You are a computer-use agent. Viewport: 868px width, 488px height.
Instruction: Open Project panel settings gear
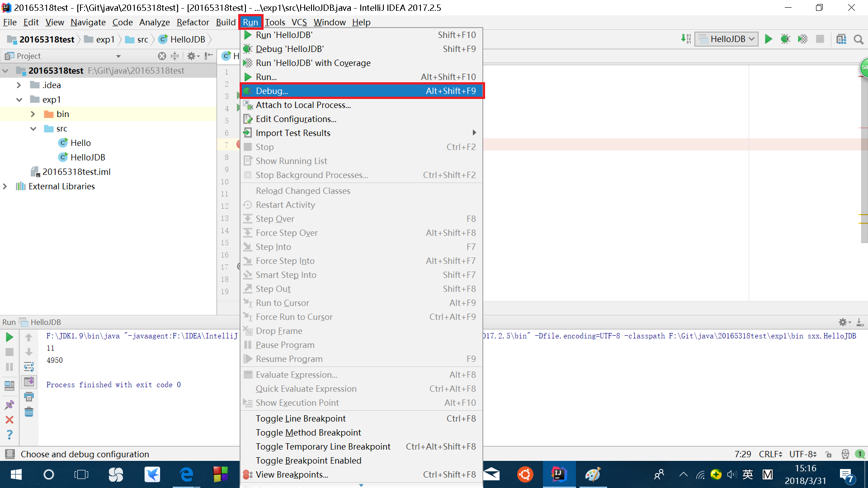coord(193,56)
